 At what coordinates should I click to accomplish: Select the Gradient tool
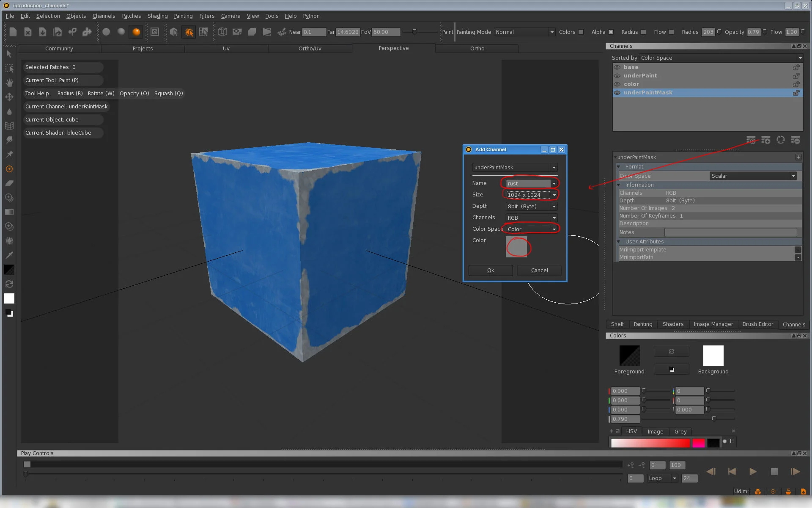pyautogui.click(x=9, y=212)
